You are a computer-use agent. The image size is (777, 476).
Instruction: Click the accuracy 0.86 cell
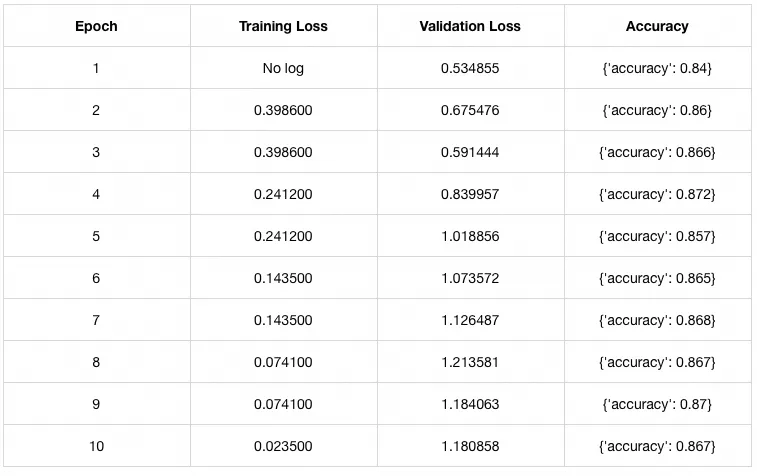657,110
